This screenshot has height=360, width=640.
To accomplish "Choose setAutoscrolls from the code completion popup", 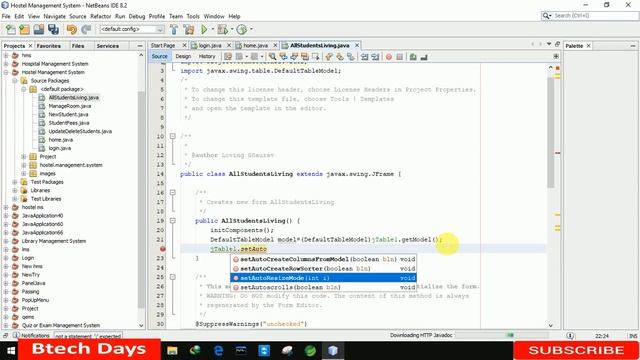I will (323, 287).
